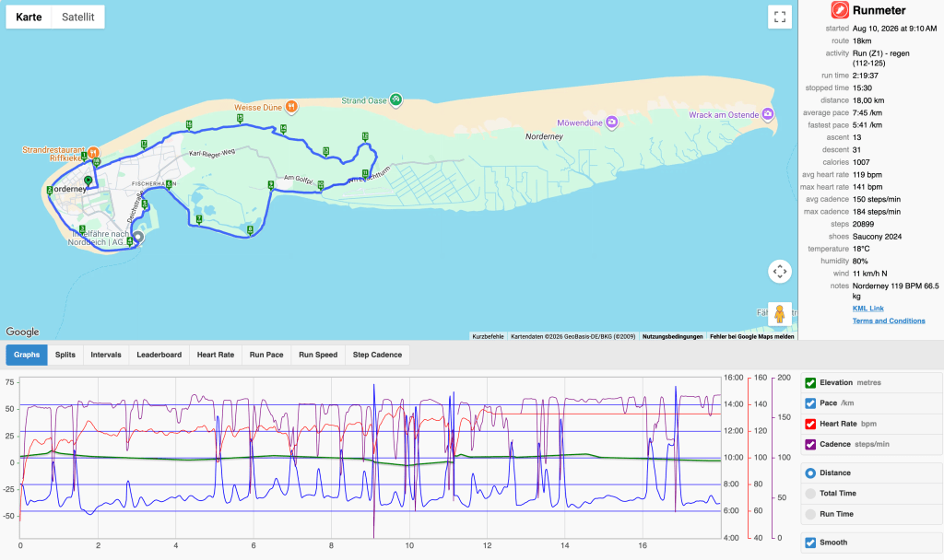
Task: Toggle fullscreen map view icon
Action: click(780, 17)
